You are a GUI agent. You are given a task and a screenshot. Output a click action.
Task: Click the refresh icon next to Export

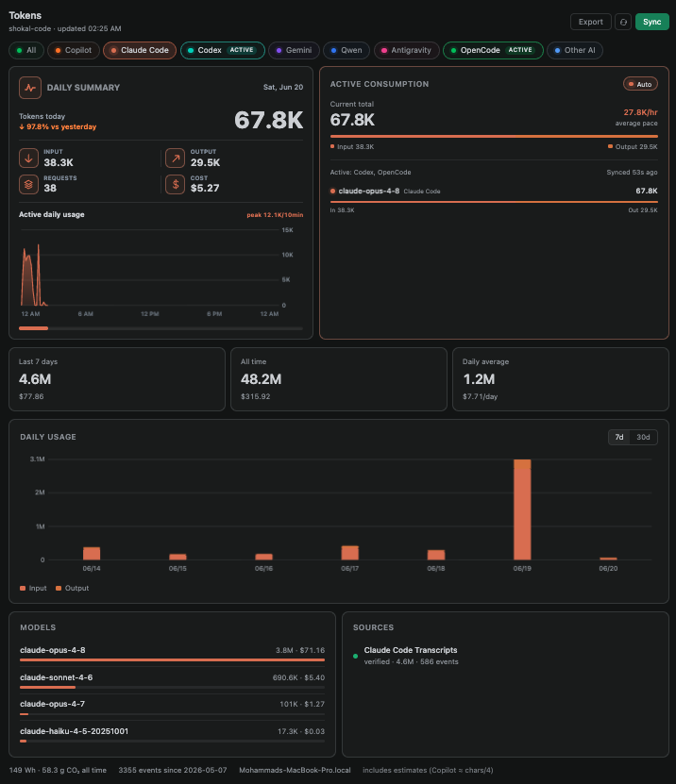[623, 22]
